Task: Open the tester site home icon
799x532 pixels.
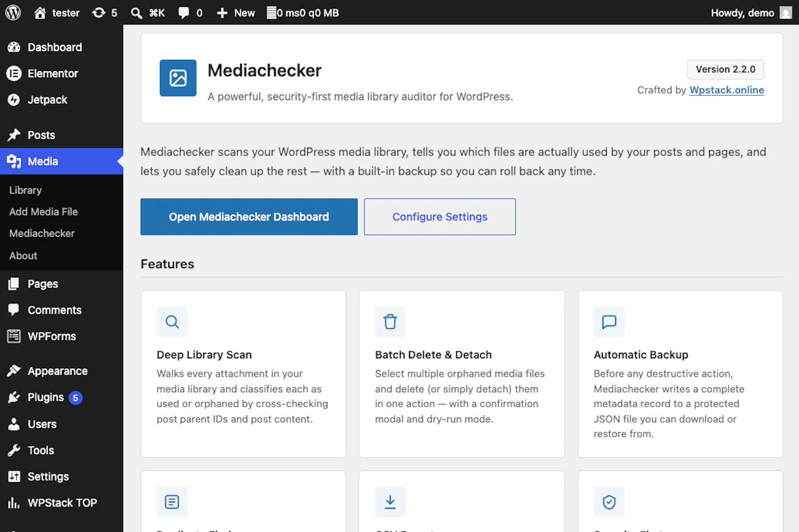Action: [x=40, y=12]
